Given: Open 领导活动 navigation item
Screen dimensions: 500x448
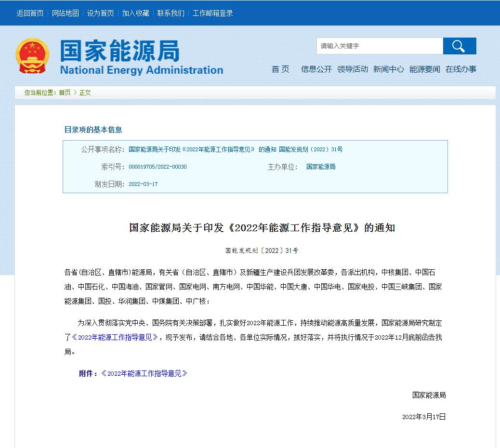Looking at the screenshot, I should (352, 69).
